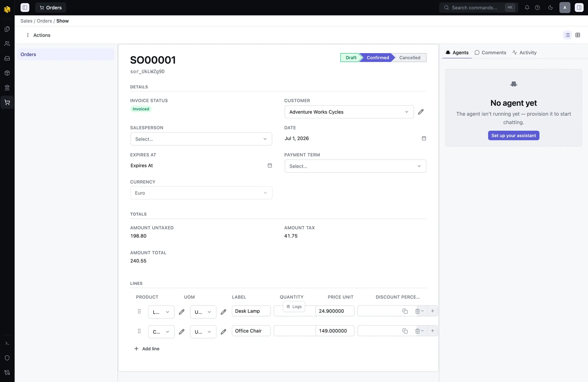Open the contacts people icon in the left rail
Screen dimensions: 588x382
7,44
